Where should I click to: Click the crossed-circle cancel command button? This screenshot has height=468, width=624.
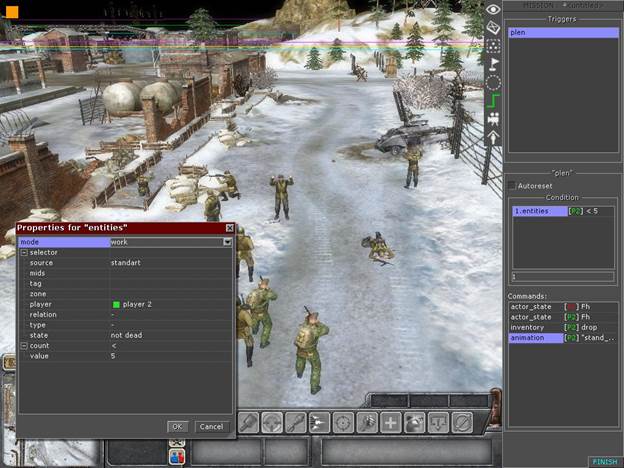(x=462, y=423)
